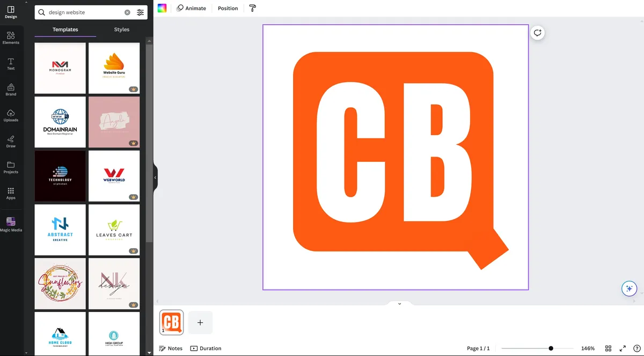Open the help question mark icon
Image resolution: width=644 pixels, height=356 pixels.
[636, 348]
